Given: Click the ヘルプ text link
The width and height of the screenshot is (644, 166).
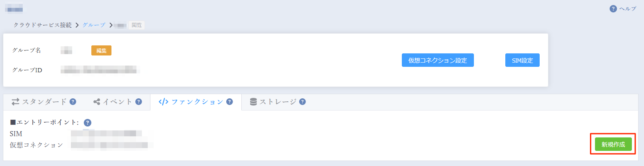Looking at the screenshot, I should tap(628, 9).
